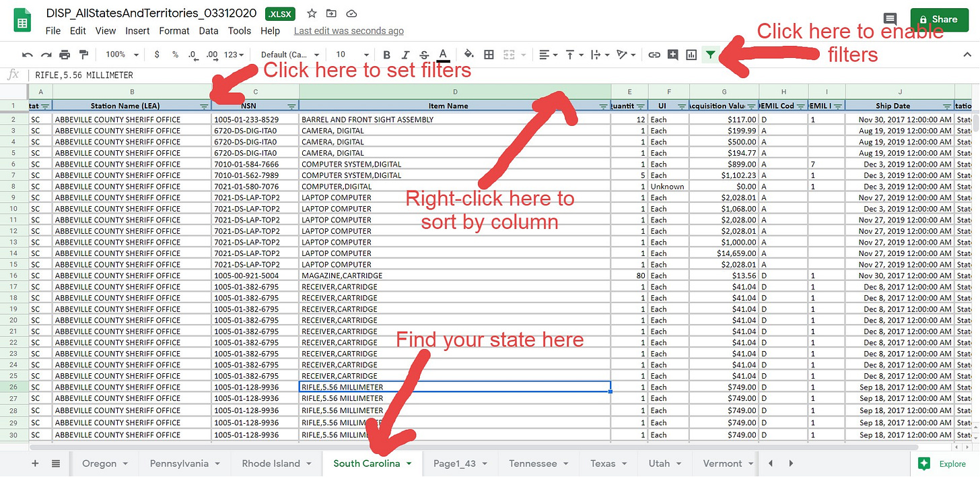The height and width of the screenshot is (477, 980).
Task: Move the document to a folder
Action: 331,13
